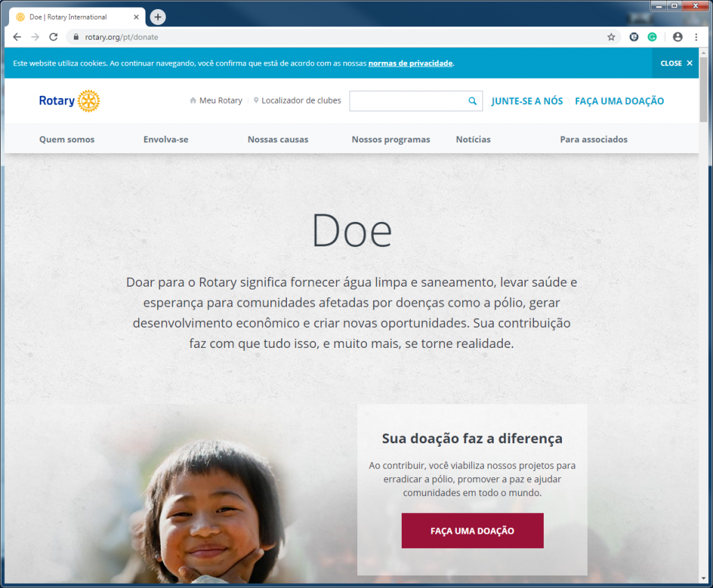Open the Quem somos menu

[67, 139]
